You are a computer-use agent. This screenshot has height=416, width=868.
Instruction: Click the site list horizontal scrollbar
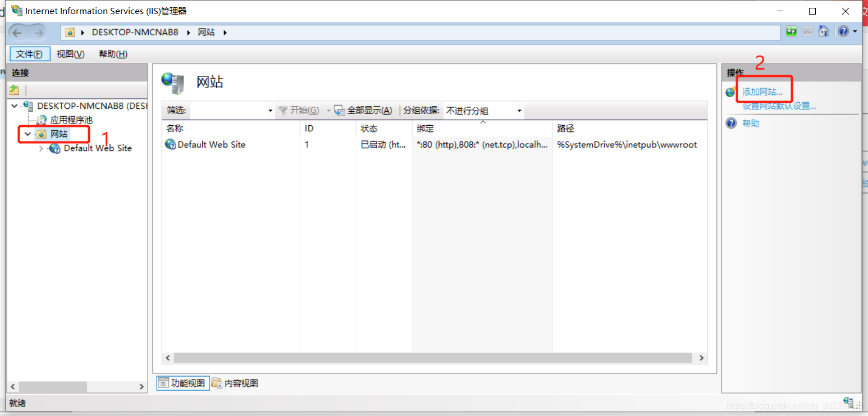(x=433, y=358)
